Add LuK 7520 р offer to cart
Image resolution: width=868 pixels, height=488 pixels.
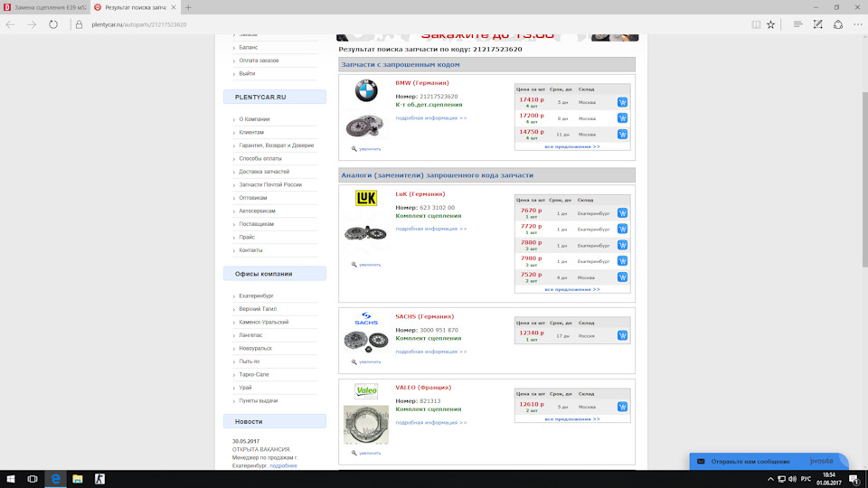pyautogui.click(x=622, y=277)
